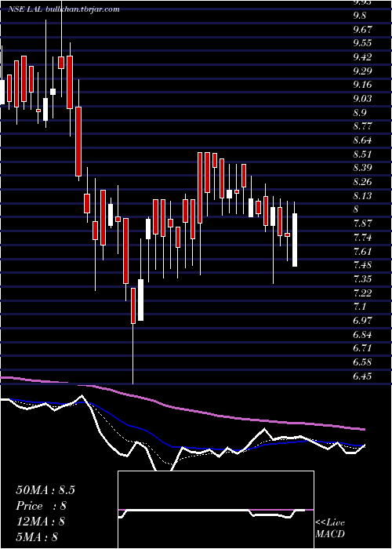Click the 8.26 price axis label
This screenshot has height=549, width=392.
coord(362,182)
